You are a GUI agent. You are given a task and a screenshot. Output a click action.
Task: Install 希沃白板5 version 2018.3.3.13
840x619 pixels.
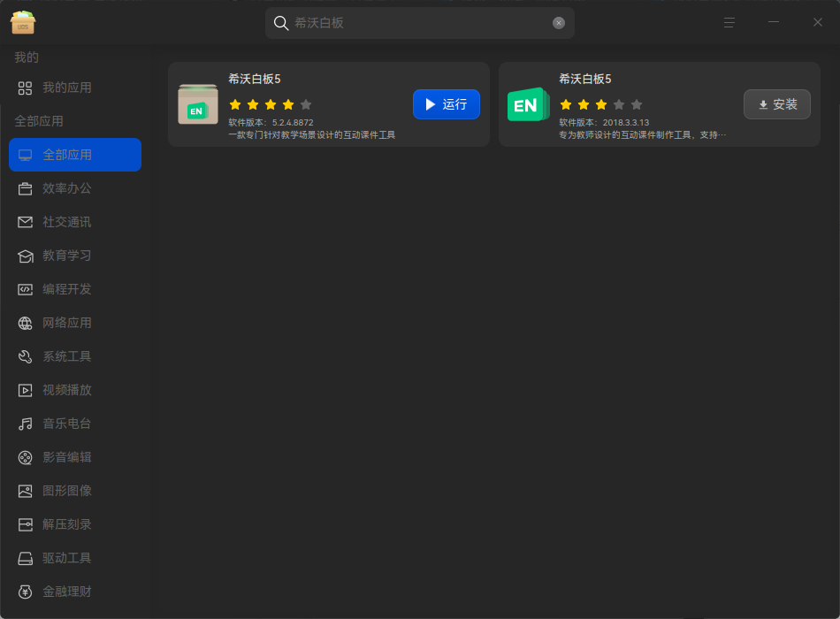click(777, 104)
